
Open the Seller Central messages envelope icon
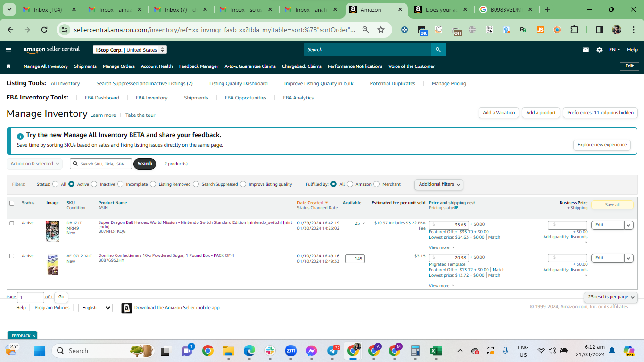tap(586, 49)
